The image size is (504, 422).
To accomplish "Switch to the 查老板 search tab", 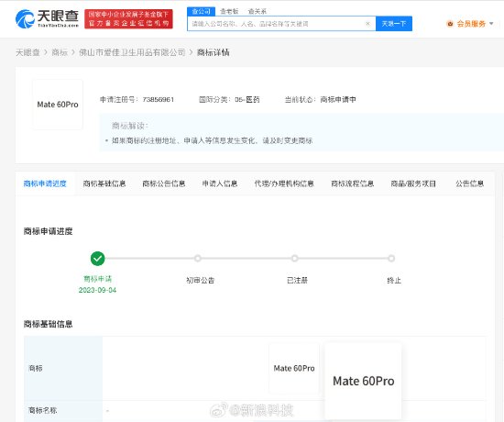I will [229, 12].
